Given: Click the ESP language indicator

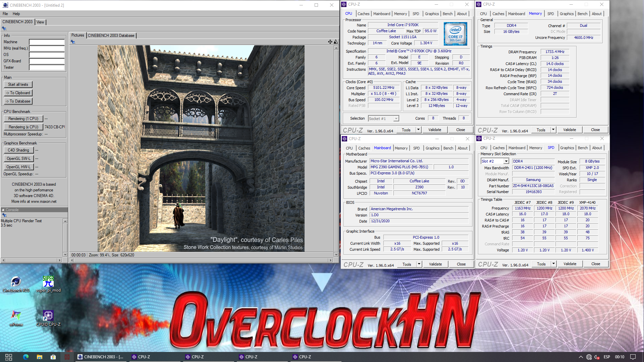Looking at the screenshot, I should coord(607,357).
